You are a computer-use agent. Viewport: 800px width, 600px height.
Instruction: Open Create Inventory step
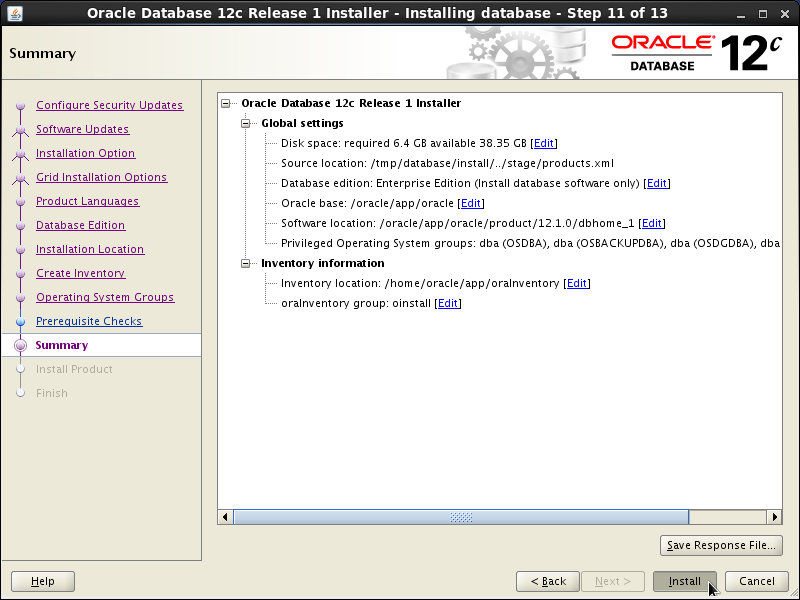click(x=81, y=273)
